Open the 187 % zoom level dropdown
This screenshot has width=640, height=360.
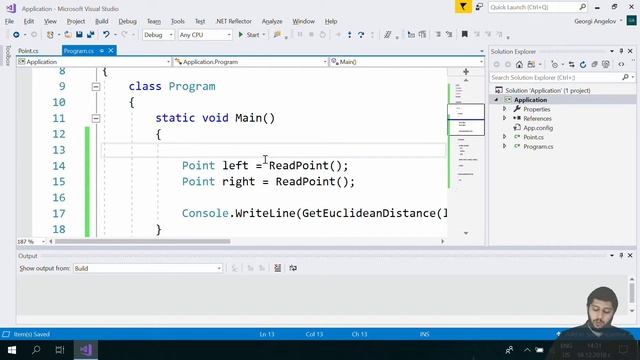tap(31, 242)
